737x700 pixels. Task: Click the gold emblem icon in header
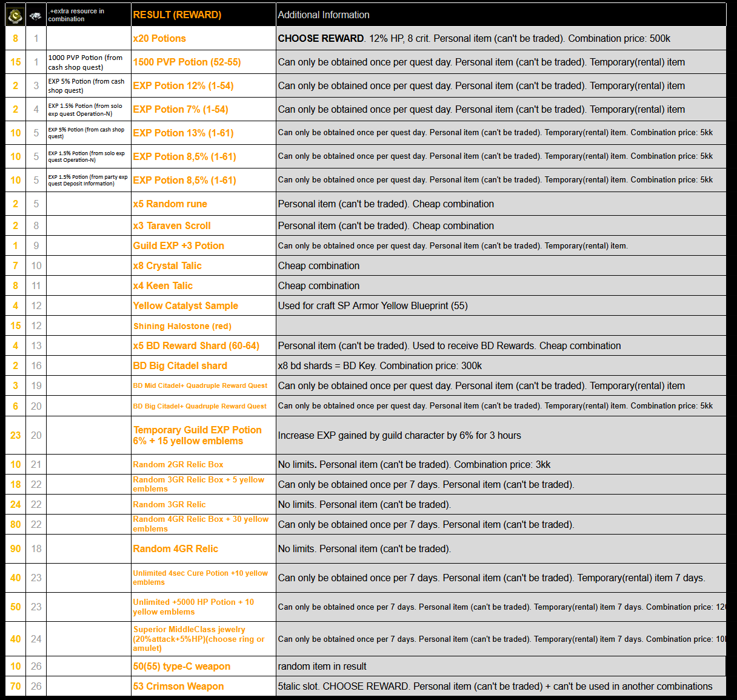[x=15, y=15]
